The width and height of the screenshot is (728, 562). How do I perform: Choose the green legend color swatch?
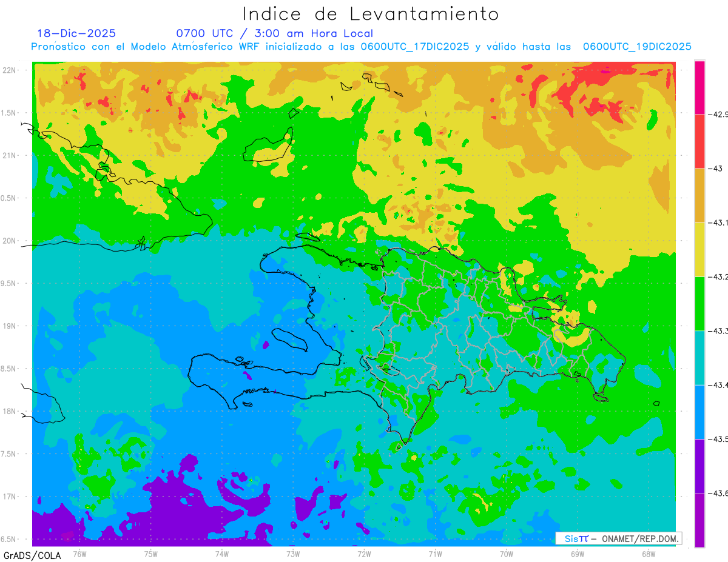(699, 303)
